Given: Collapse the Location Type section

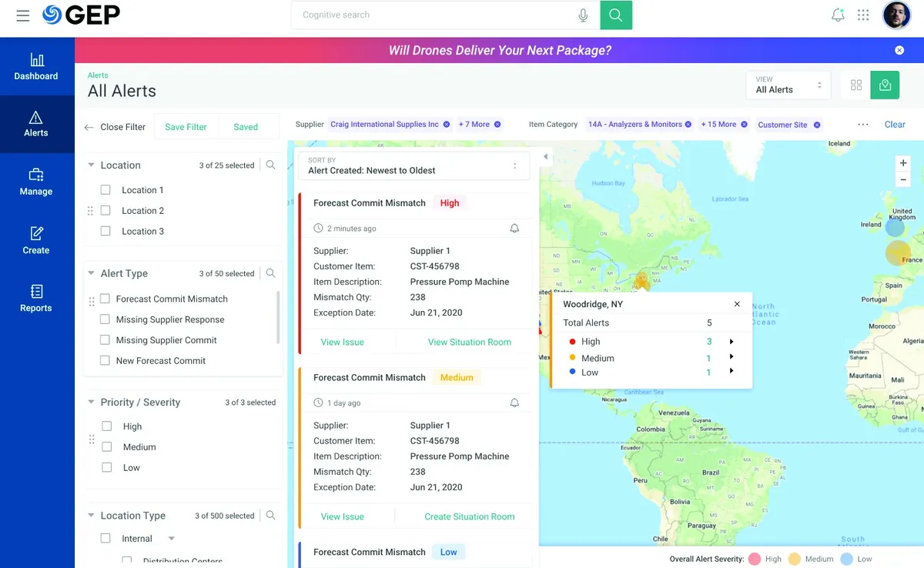Looking at the screenshot, I should click(x=91, y=516).
